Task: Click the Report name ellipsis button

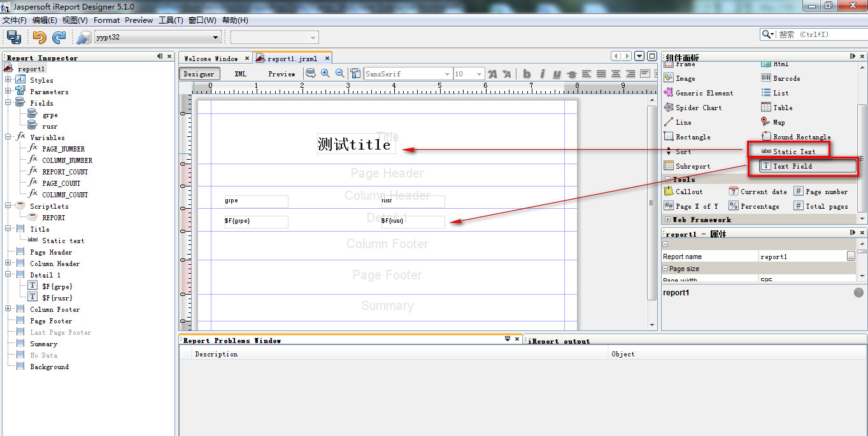Action: pos(851,257)
